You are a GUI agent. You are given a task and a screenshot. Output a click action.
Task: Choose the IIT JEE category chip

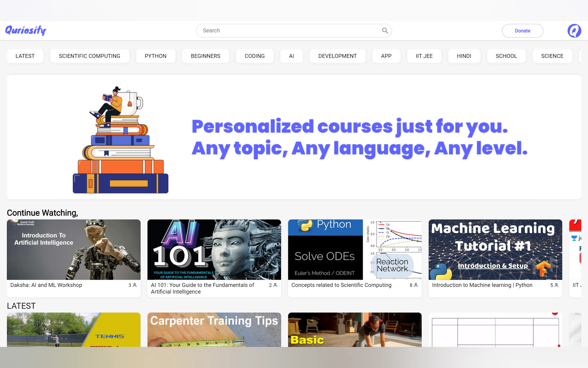424,56
